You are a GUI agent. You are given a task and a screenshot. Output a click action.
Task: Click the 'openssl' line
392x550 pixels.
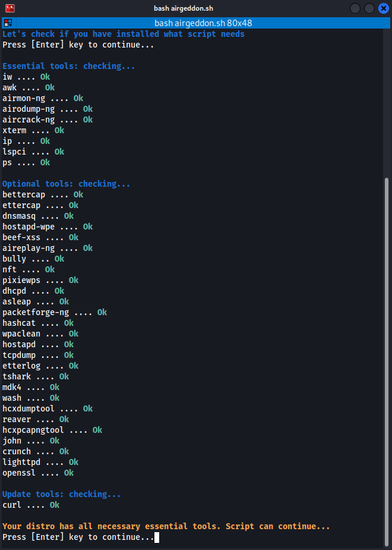point(38,473)
